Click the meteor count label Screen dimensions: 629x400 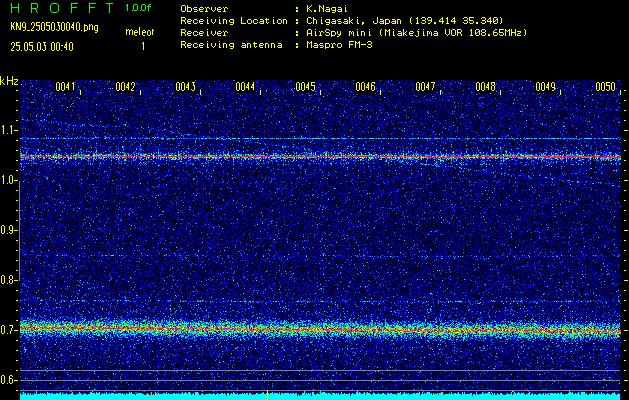point(140,32)
